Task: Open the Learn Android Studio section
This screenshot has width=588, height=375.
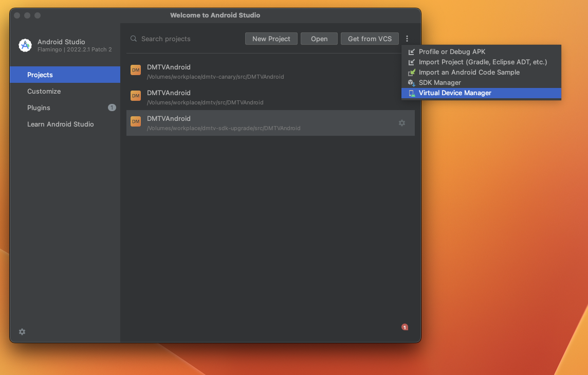Action: 60,124
